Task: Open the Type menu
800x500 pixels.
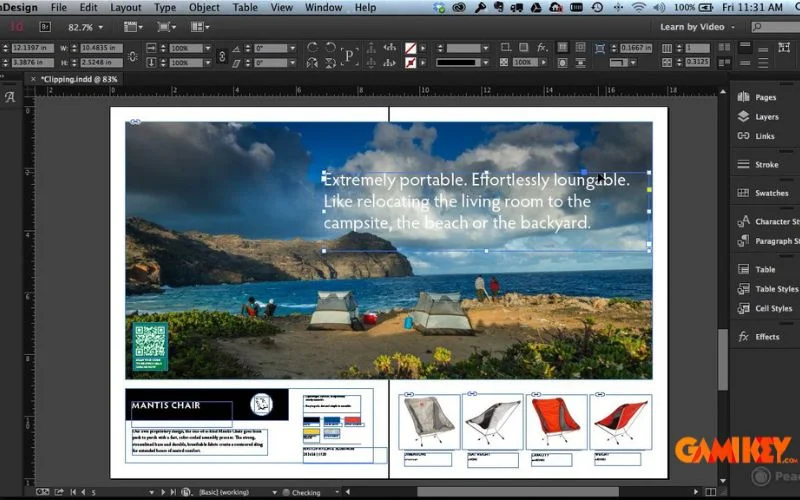Action: coord(165,7)
